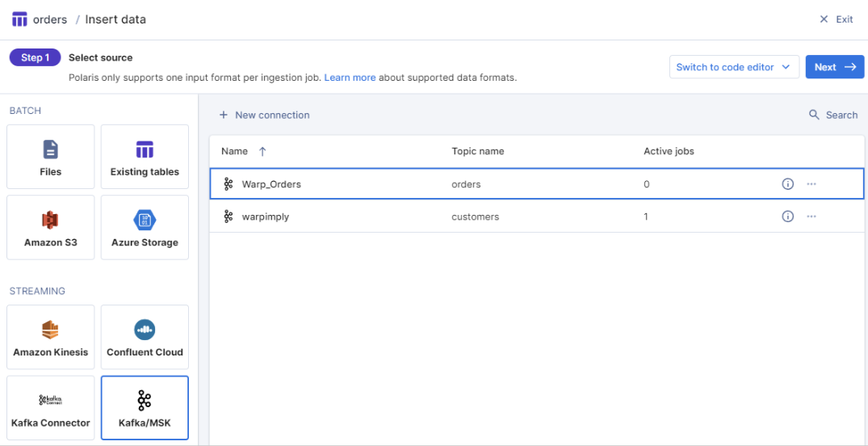Add a New connection
Screen dimensions: 868x446
coord(264,115)
